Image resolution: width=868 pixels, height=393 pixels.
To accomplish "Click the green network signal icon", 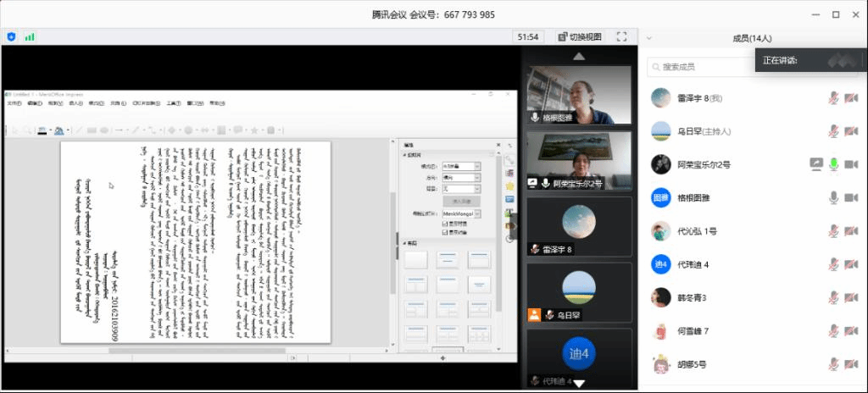I will [30, 36].
